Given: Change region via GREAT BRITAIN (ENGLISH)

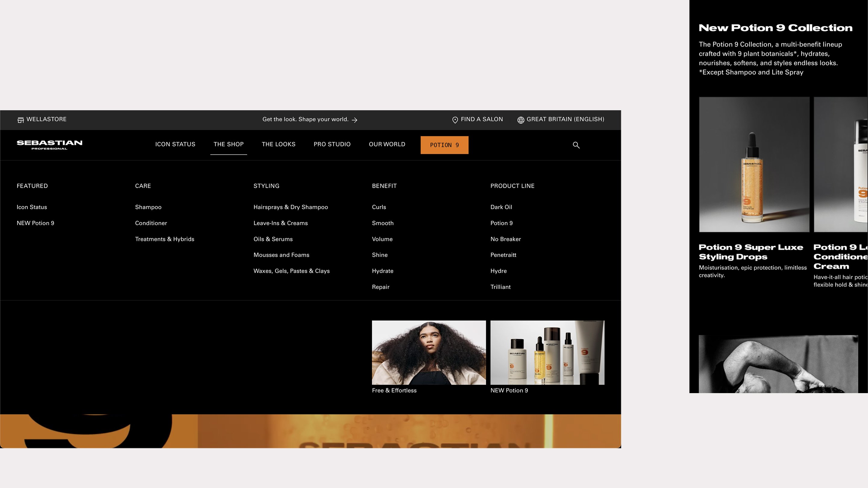Looking at the screenshot, I should point(565,119).
